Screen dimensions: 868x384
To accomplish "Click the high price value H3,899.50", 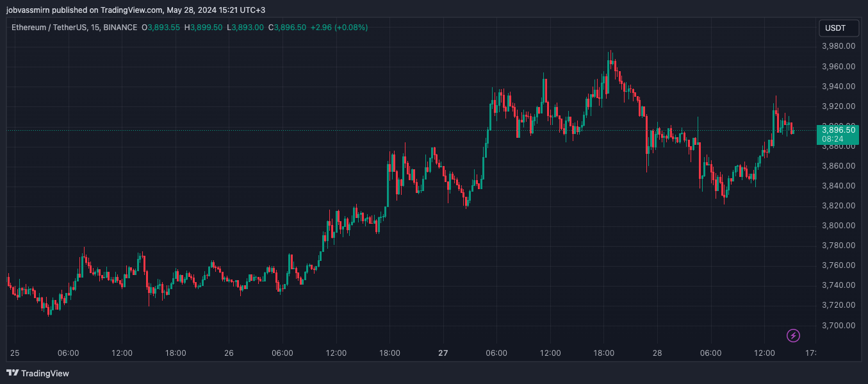I will pos(203,28).
